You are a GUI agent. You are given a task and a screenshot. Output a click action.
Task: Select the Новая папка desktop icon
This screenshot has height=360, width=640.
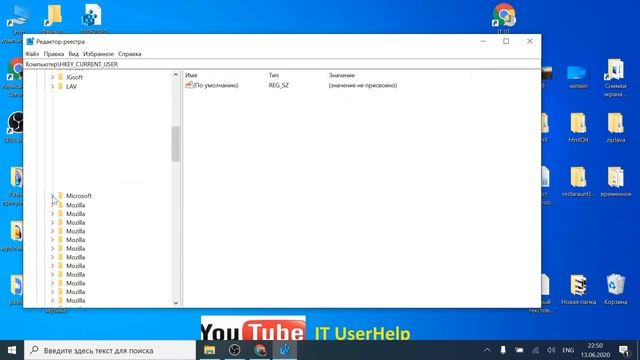(x=578, y=290)
